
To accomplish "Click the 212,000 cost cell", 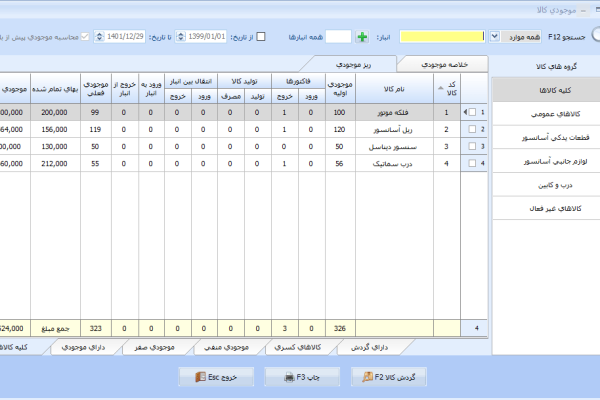I will coord(55,163).
